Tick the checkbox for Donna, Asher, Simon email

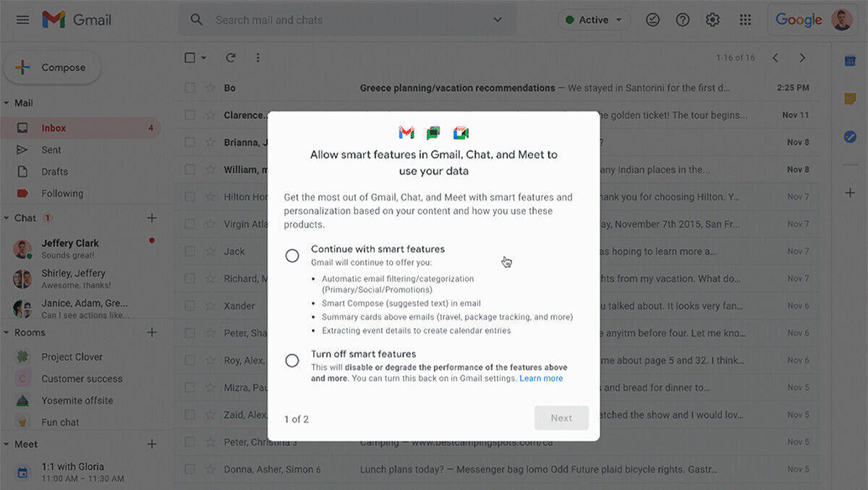(x=190, y=469)
